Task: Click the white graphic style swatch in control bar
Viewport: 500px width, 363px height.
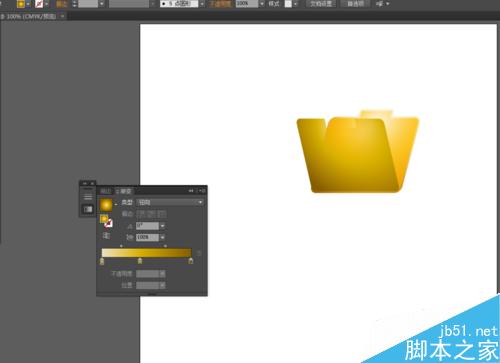Action: [288, 4]
